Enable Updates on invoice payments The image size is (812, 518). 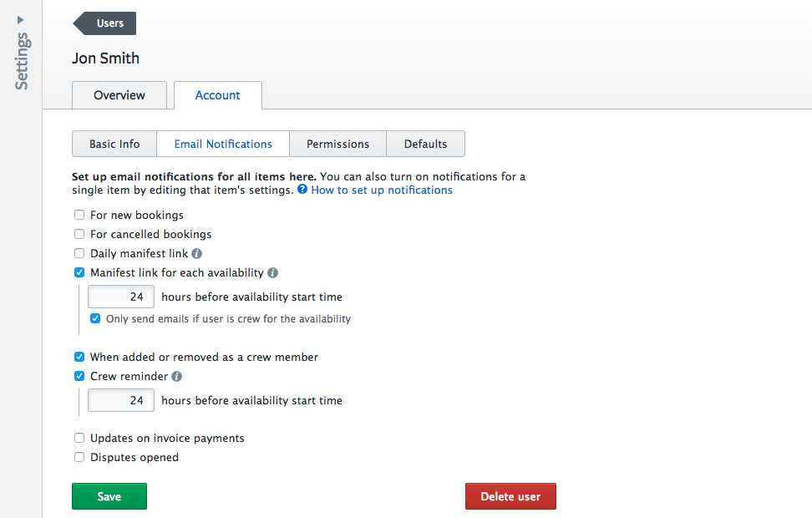tap(79, 438)
